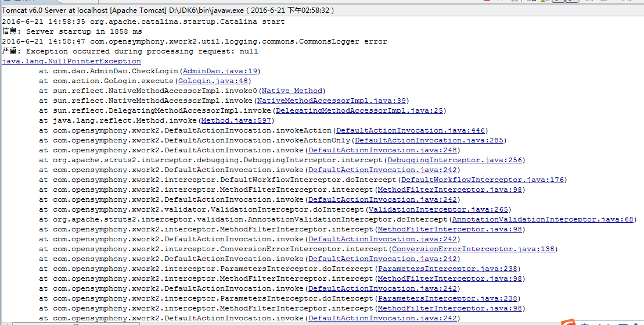Open DefaultActionInvocation.java:446 link
The height and width of the screenshot is (325, 644).
point(410,130)
